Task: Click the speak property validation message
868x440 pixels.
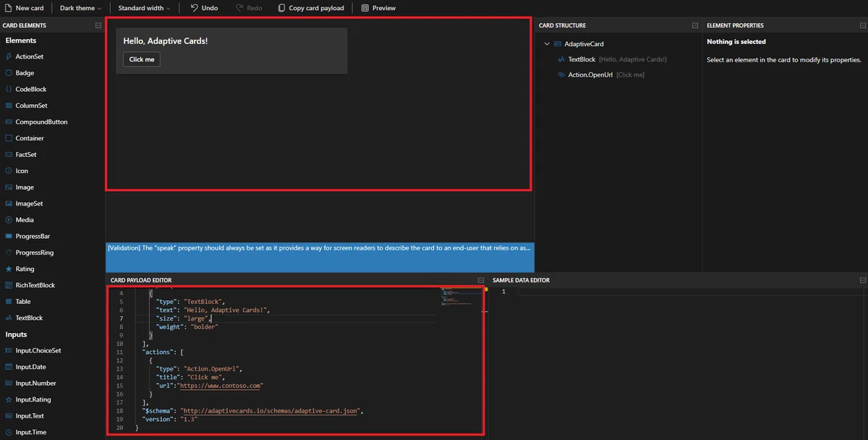Action: 320,247
